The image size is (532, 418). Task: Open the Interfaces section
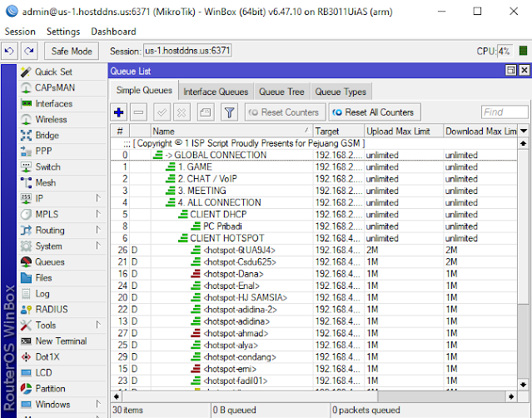53,103
